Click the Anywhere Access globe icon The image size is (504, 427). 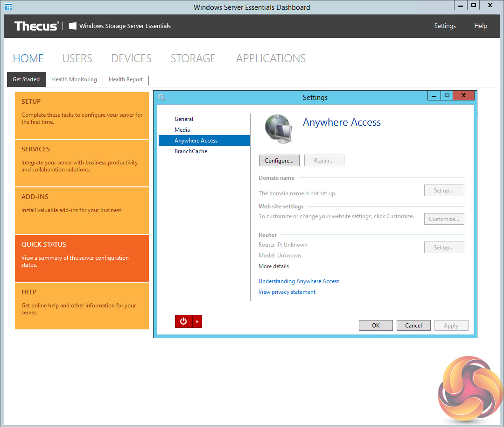[279, 129]
